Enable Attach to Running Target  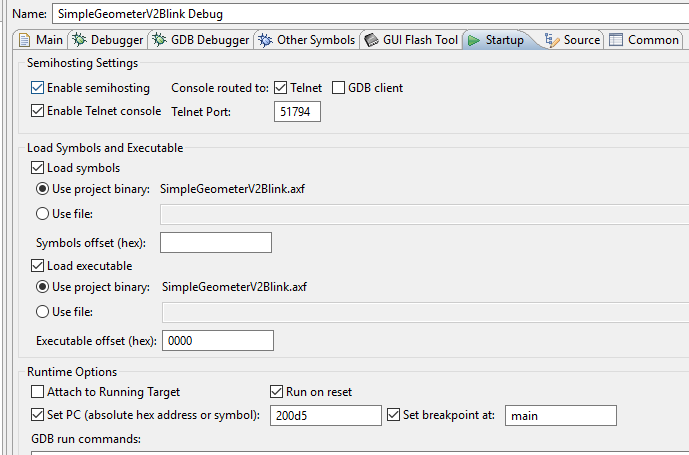[x=38, y=392]
